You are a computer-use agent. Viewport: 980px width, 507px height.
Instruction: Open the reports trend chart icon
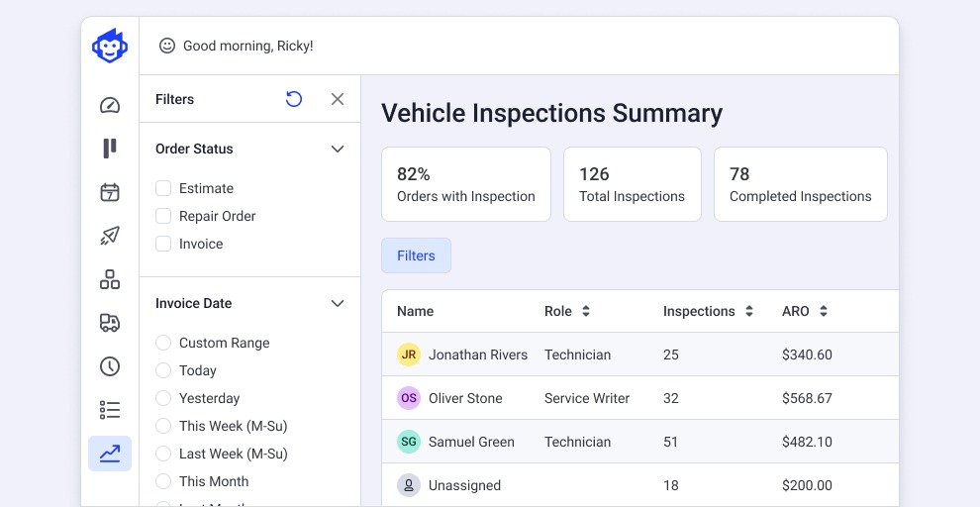click(110, 454)
